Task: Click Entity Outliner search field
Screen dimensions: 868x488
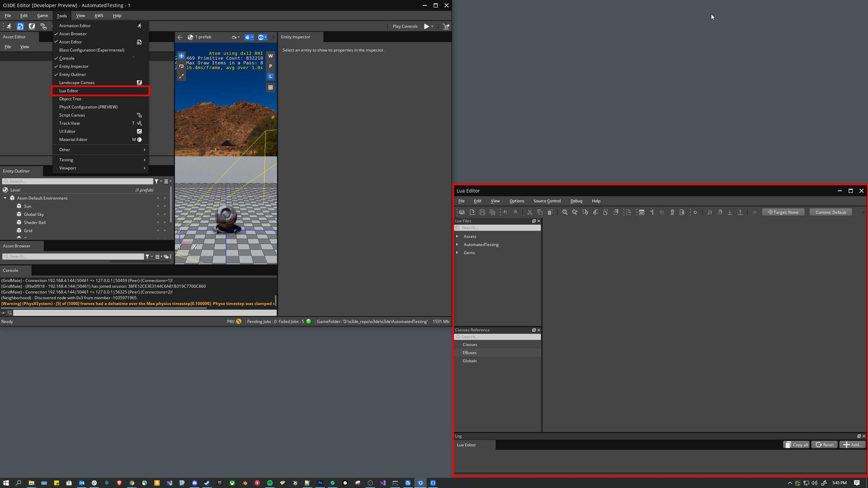Action: click(78, 181)
